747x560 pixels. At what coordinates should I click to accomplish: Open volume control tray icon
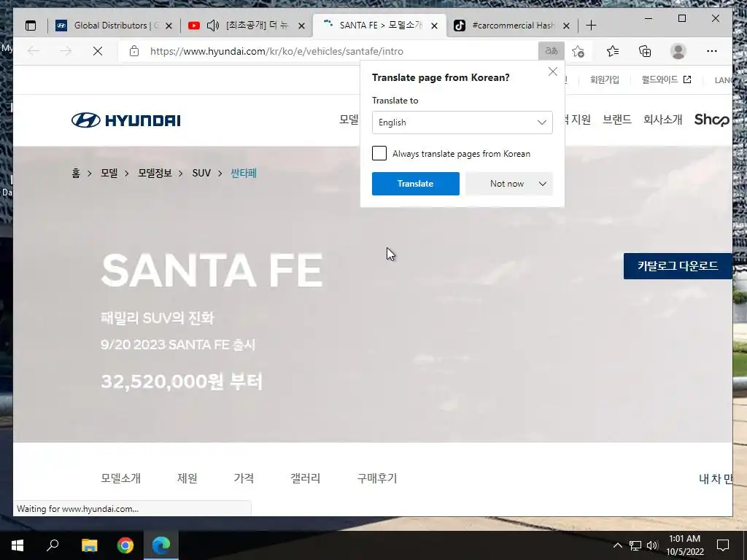[x=652, y=545]
